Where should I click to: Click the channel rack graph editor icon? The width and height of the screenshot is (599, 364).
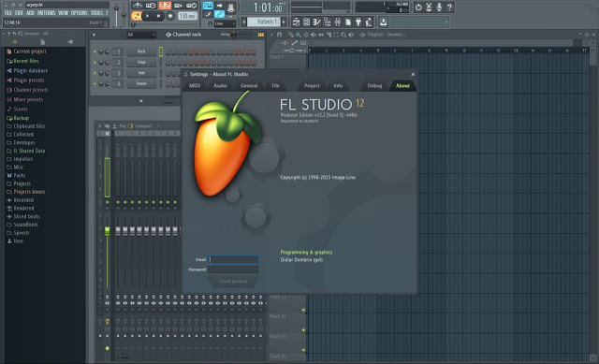(261, 35)
